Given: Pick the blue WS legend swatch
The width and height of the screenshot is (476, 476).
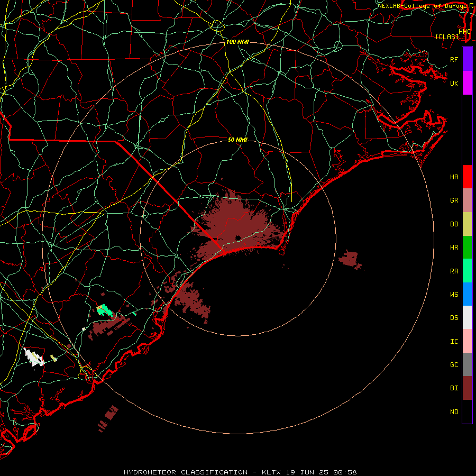Looking at the screenshot, I should (x=467, y=294).
